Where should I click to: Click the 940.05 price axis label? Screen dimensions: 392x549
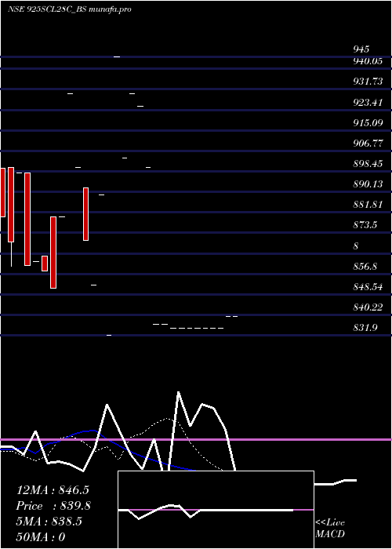click(x=368, y=61)
